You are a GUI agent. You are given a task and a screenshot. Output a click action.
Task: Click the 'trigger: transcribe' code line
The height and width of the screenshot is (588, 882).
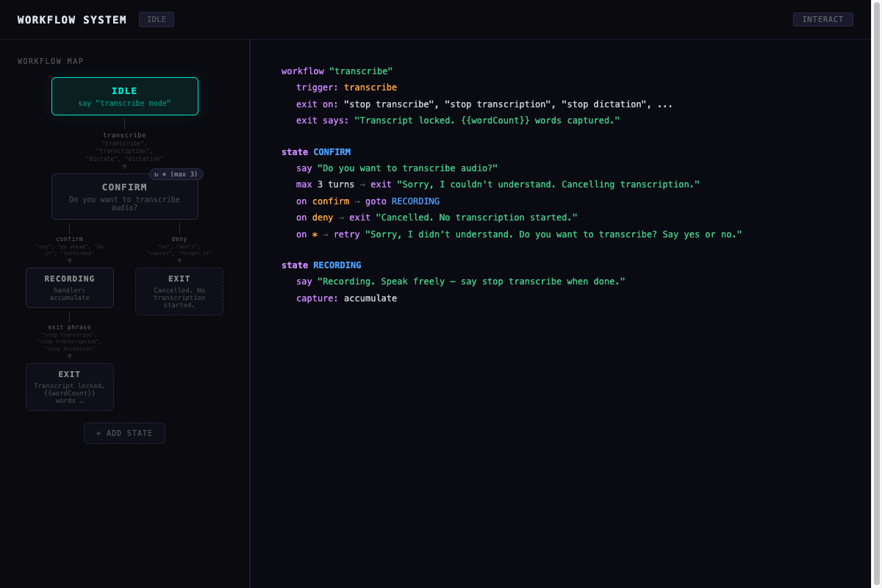(x=346, y=87)
